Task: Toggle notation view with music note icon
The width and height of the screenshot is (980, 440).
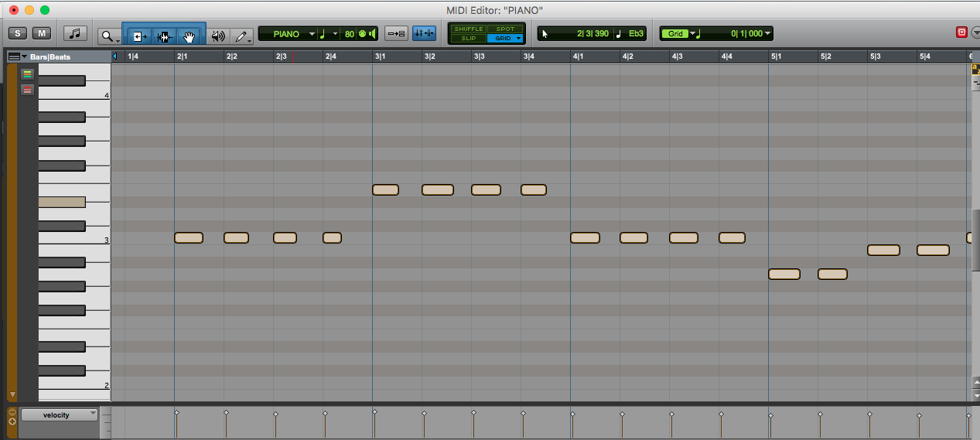Action: (76, 33)
